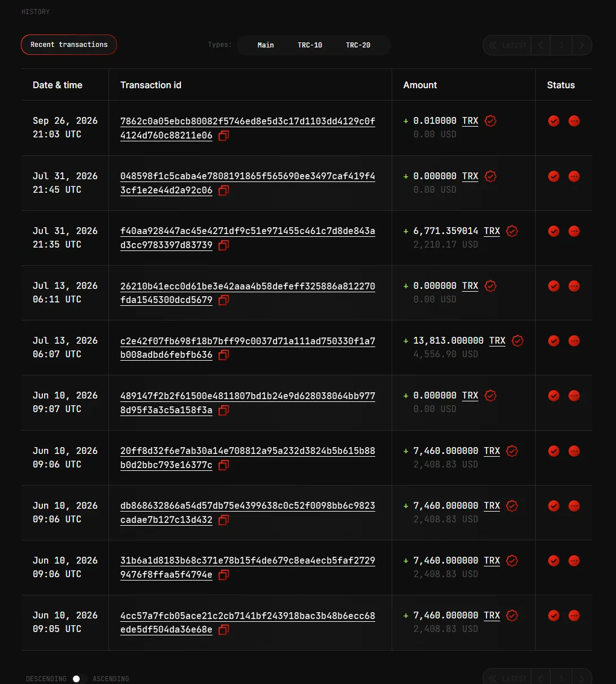Click the status checkmark icon in the 7862c0a0 row

click(x=554, y=121)
